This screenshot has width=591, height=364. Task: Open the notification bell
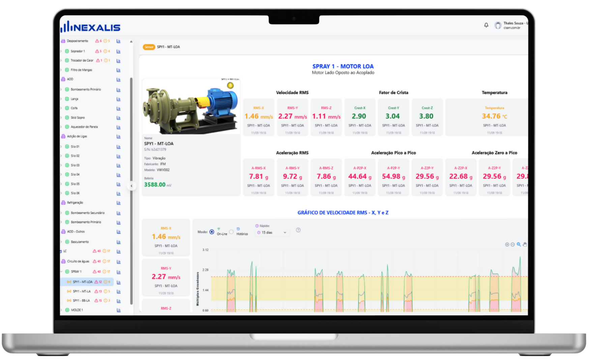(x=486, y=25)
